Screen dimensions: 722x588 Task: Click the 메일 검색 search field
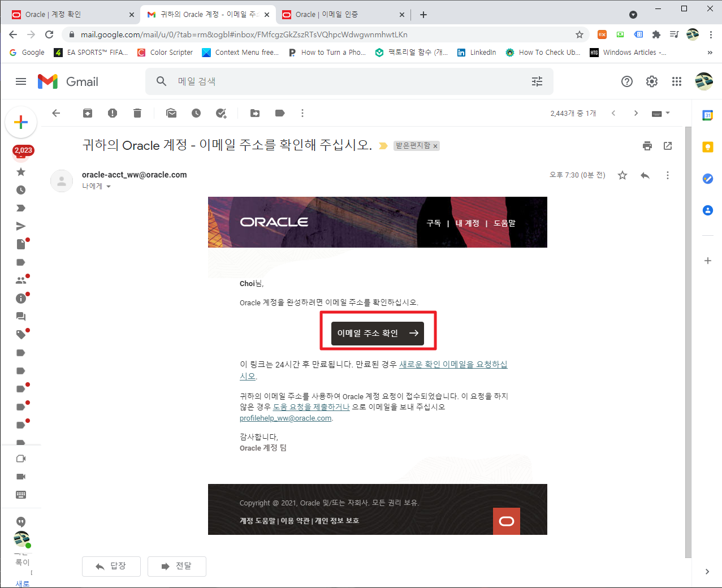[x=349, y=81]
